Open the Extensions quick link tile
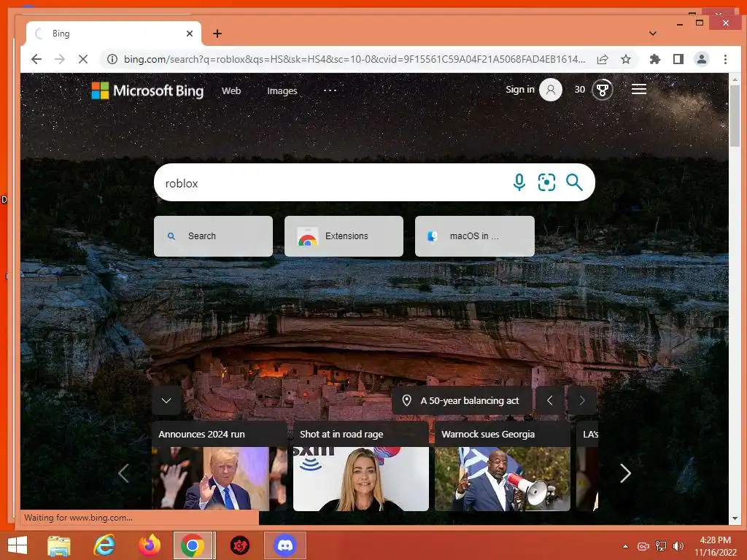 tap(344, 236)
